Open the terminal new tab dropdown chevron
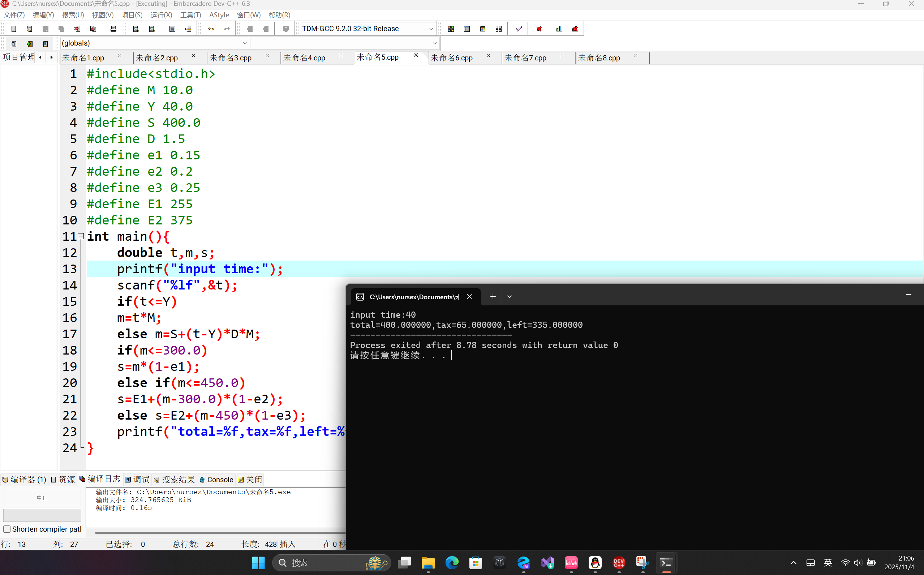Image resolution: width=924 pixels, height=575 pixels. point(510,297)
